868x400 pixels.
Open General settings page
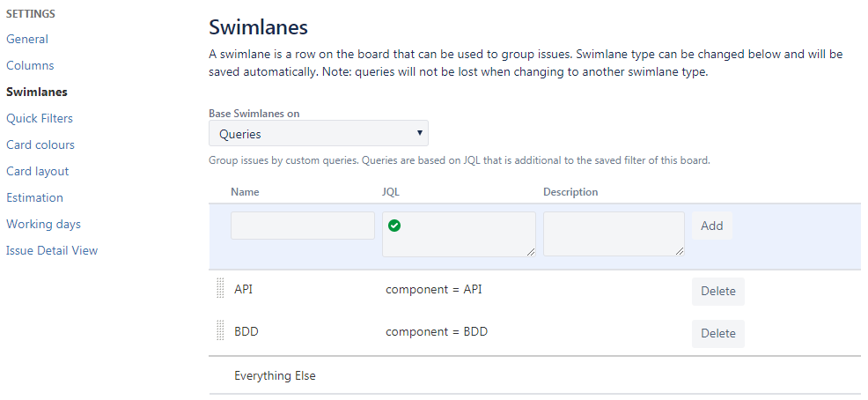(x=27, y=39)
